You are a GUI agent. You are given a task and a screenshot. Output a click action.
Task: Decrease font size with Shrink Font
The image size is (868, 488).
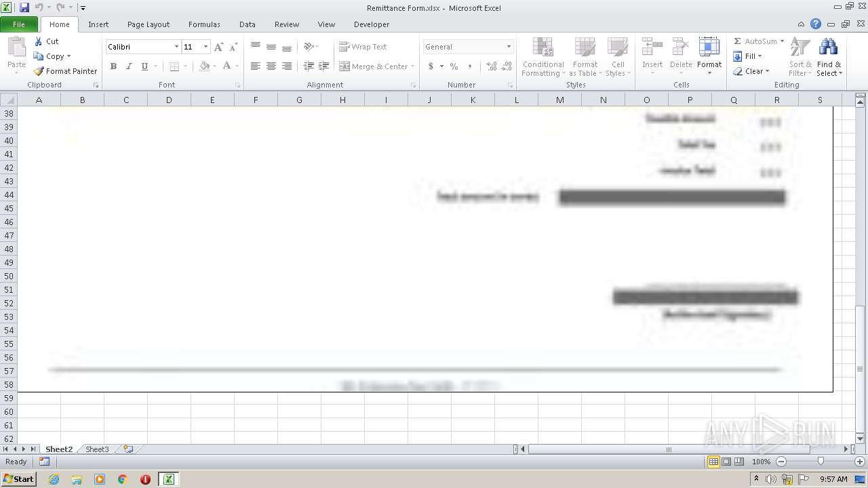click(x=233, y=47)
